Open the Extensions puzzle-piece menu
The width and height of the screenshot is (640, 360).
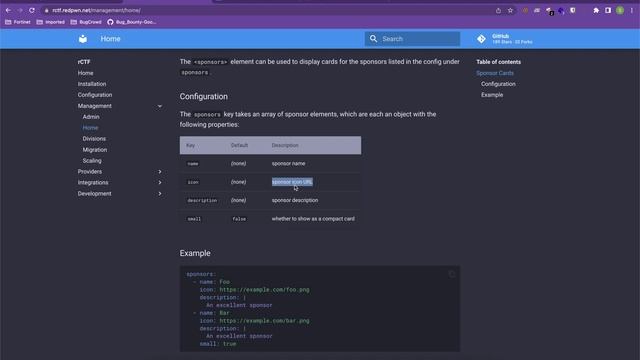tap(596, 11)
